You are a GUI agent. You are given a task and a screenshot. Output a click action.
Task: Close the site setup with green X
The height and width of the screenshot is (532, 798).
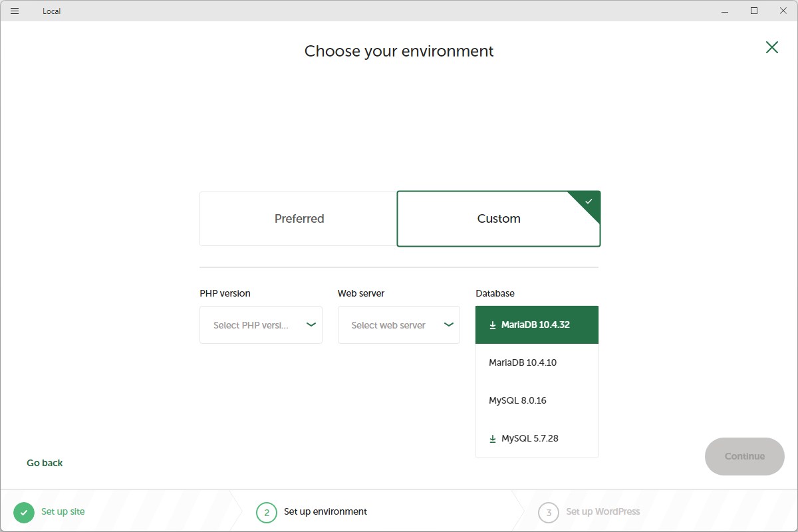pyautogui.click(x=771, y=47)
